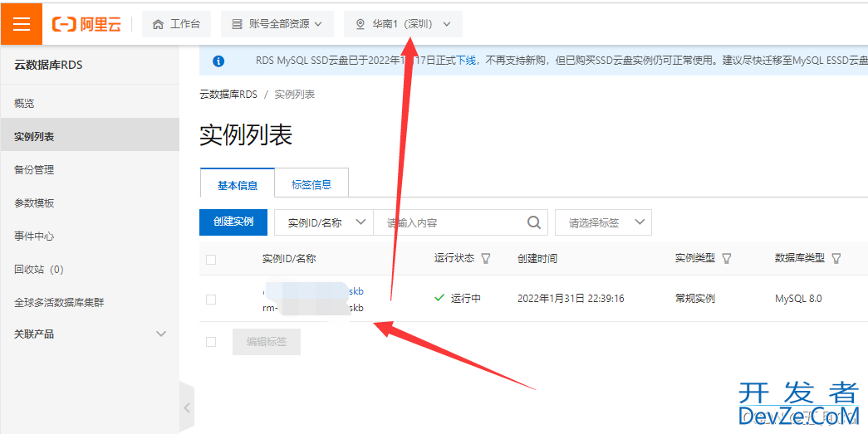Viewport: 868px width, 434px height.
Task: Open 概览 in the sidebar
Action: coord(90,104)
